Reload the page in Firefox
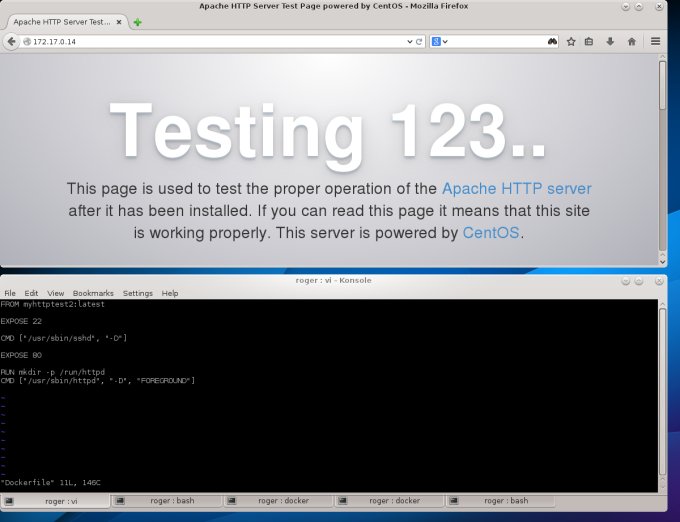The height and width of the screenshot is (522, 680). click(x=419, y=42)
